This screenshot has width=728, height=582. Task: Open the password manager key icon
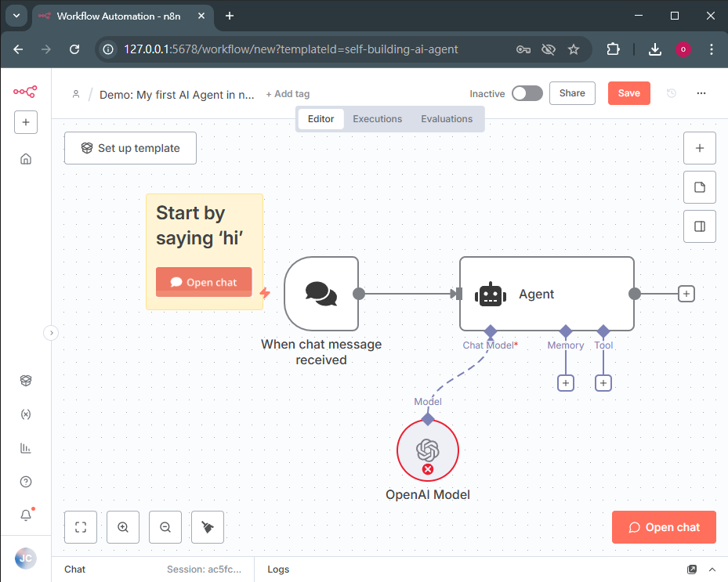pyautogui.click(x=523, y=49)
